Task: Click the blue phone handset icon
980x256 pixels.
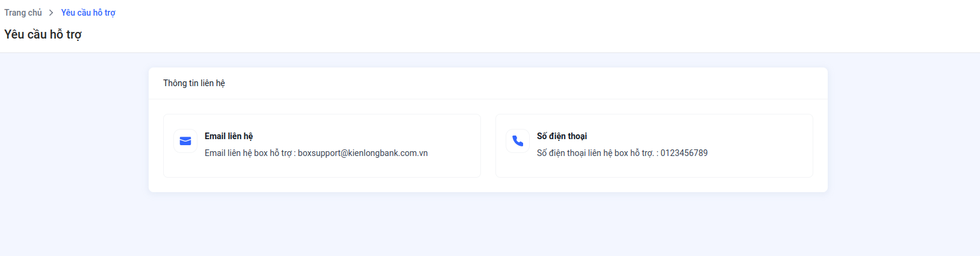Action: [518, 141]
